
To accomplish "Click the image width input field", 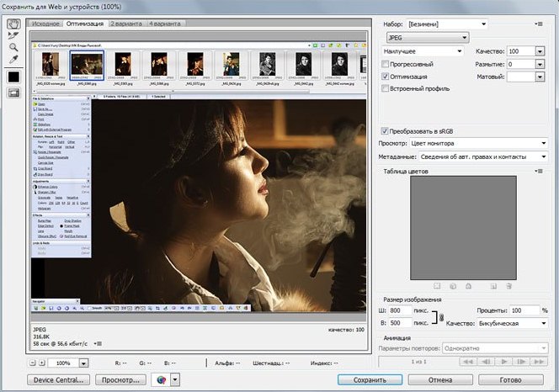I will pos(398,310).
